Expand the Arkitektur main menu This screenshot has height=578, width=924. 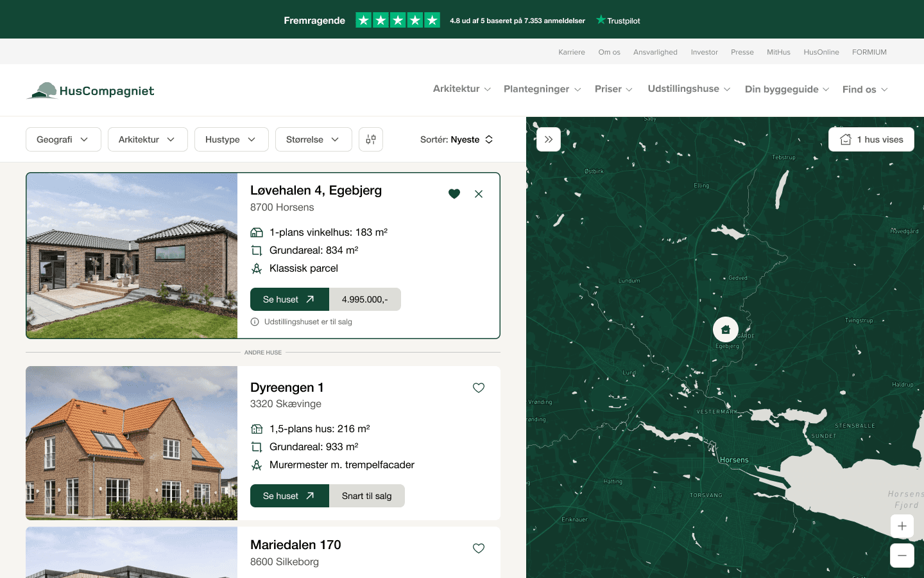tap(462, 89)
